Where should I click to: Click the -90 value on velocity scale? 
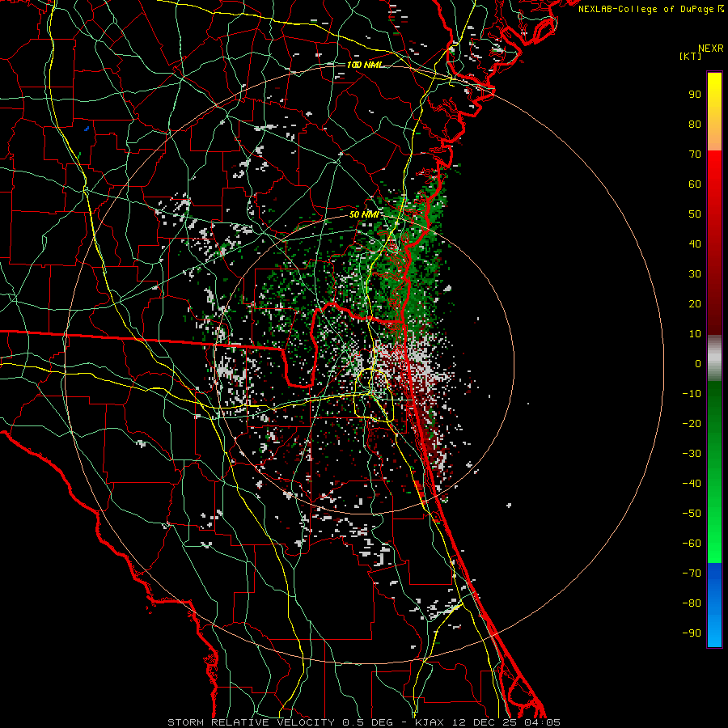point(692,633)
